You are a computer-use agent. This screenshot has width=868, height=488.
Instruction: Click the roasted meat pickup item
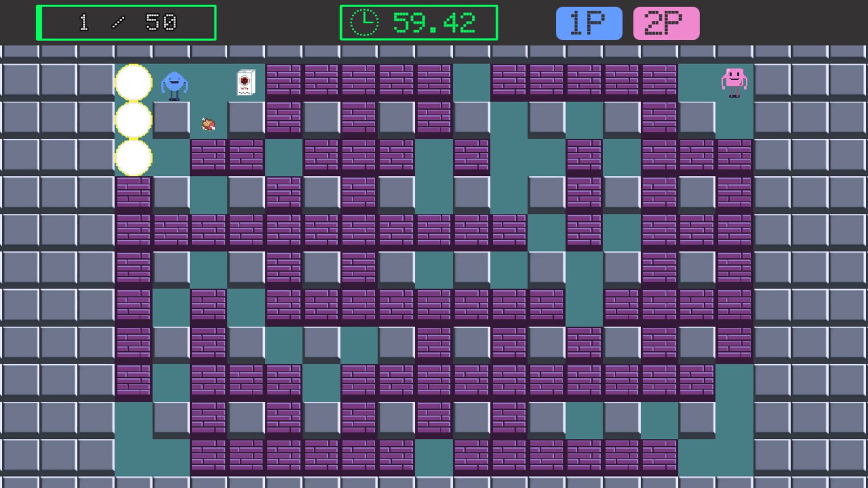(x=208, y=124)
